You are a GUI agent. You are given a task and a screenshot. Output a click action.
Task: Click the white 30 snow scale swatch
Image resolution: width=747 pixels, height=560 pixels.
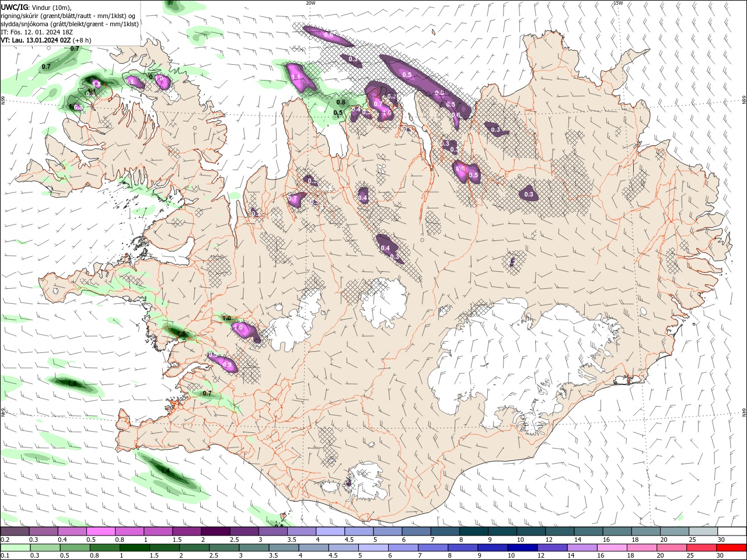point(732,531)
